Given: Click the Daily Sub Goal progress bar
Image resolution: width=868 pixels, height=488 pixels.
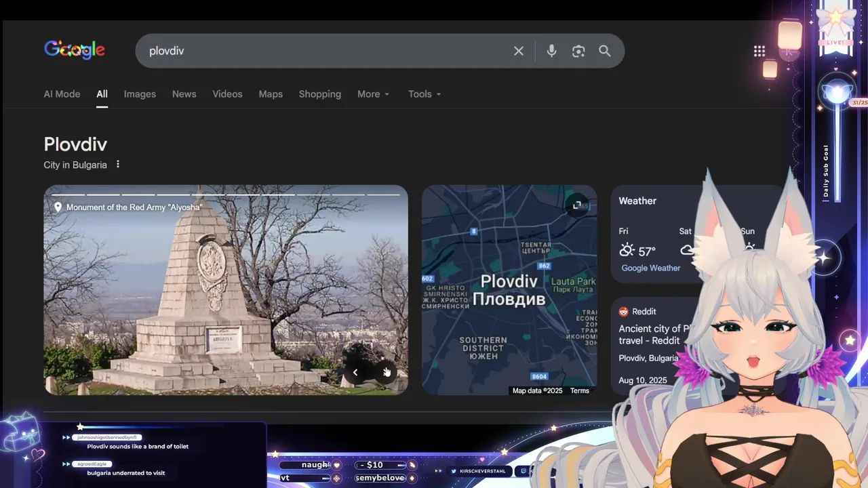Looking at the screenshot, I should coord(836,153).
